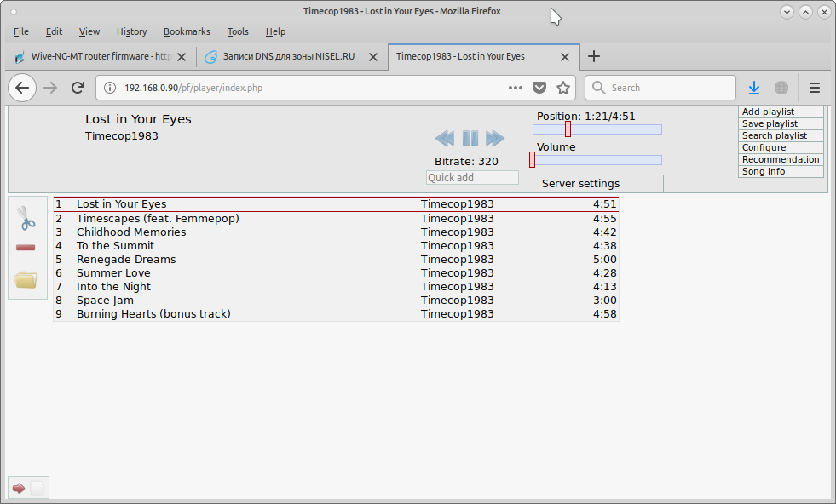
Task: Reload the page with the refresh icon
Action: tap(78, 88)
